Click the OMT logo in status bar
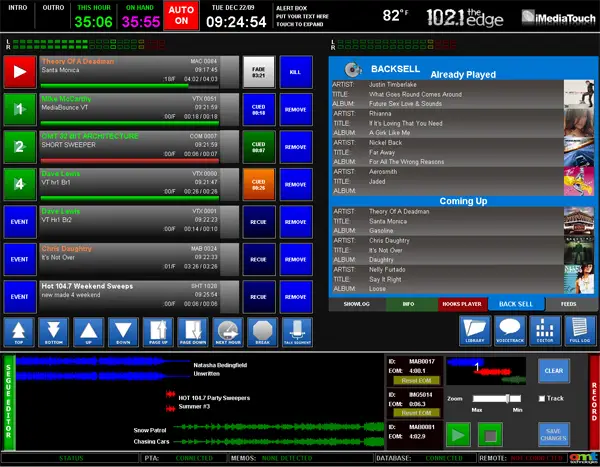The height and width of the screenshot is (467, 600). tap(584, 458)
